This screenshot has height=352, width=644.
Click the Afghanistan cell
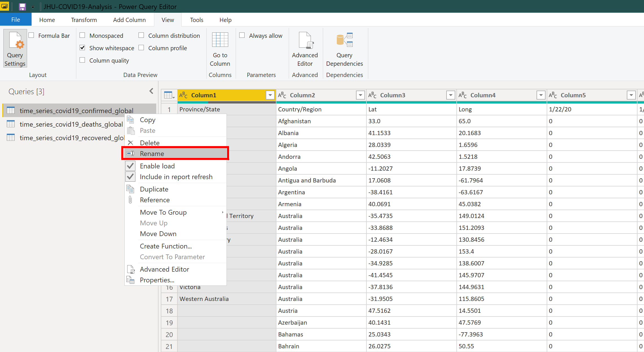(294, 121)
